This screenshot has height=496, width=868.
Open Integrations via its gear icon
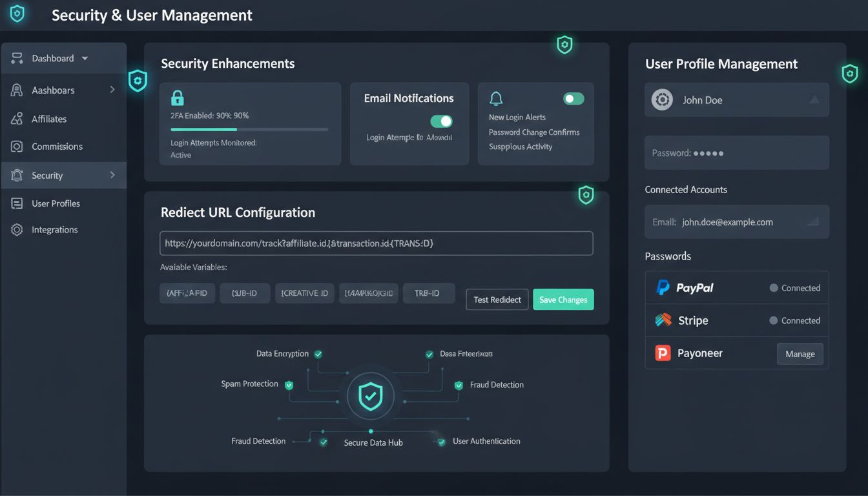[16, 229]
